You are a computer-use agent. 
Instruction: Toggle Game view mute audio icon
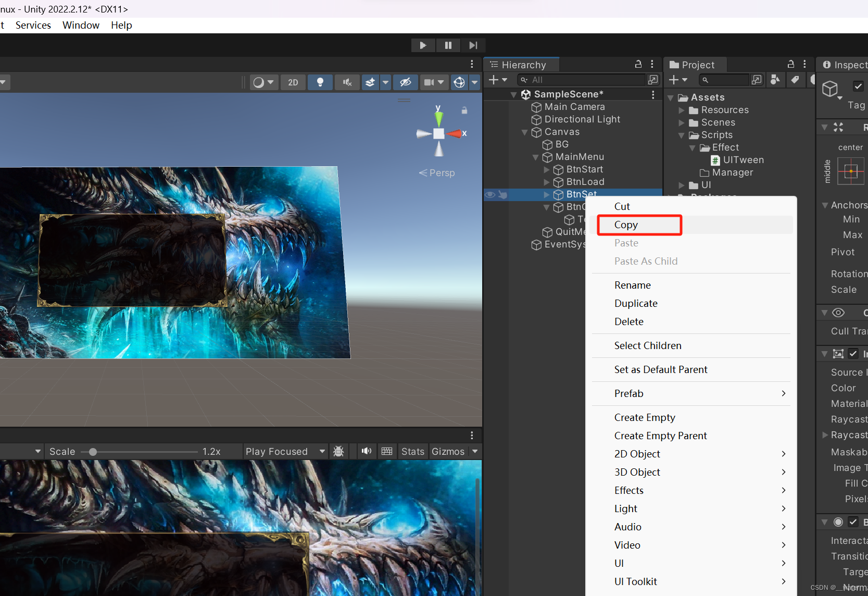(x=367, y=451)
